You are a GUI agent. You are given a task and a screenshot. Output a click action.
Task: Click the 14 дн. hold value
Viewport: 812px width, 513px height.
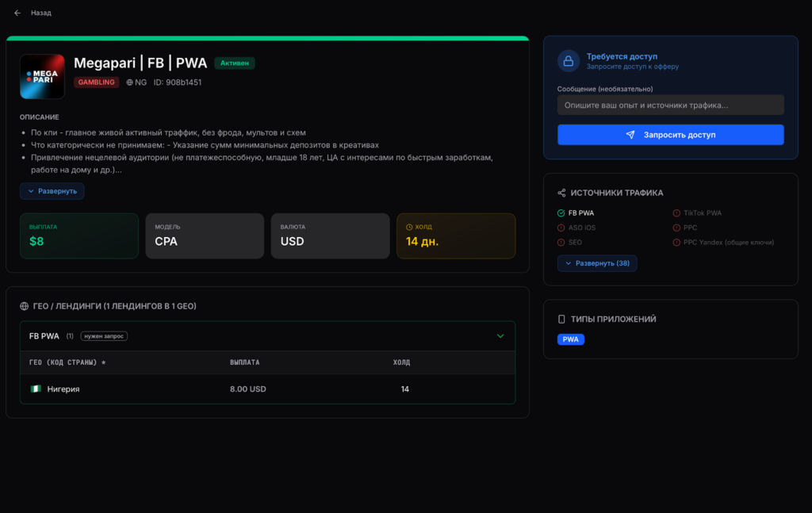[422, 241]
